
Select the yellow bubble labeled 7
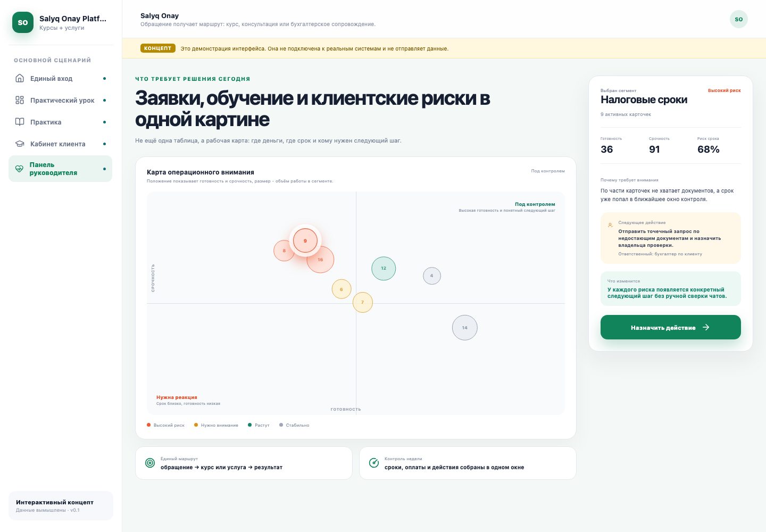click(363, 302)
